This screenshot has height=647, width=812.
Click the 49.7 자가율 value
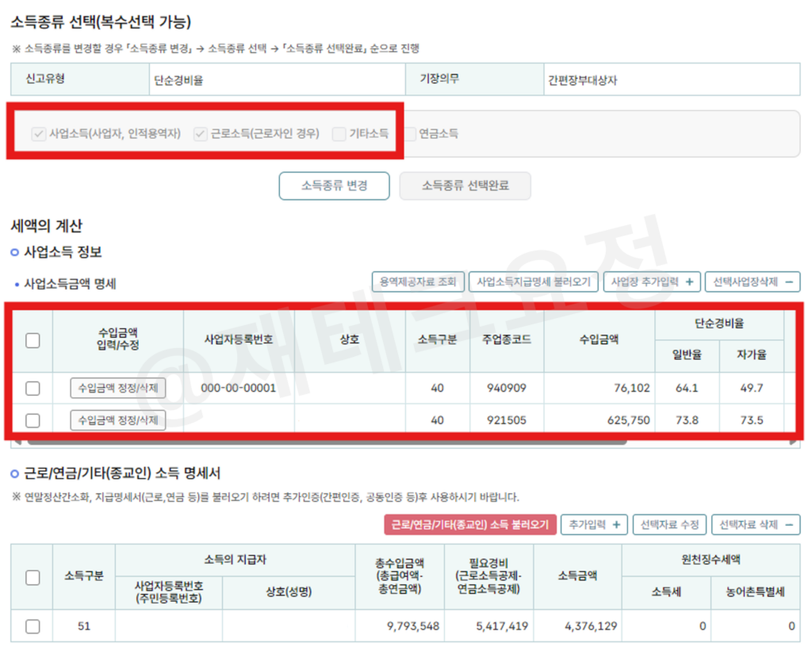(752, 389)
